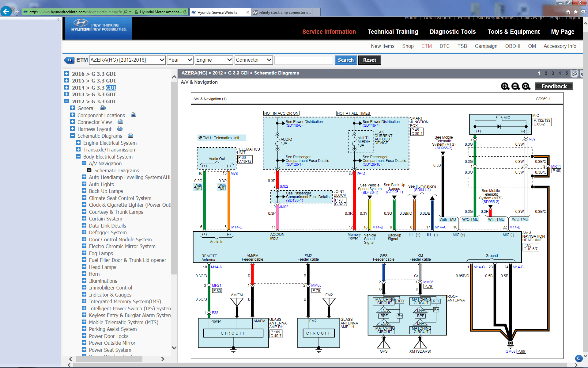
Task: Collapse the A/V Navigation node
Action: (x=84, y=163)
